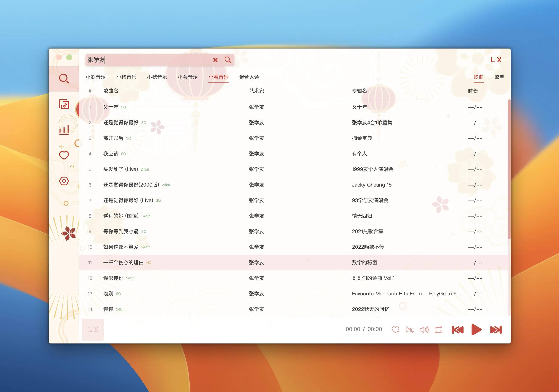Open the music charts leaderboard icon
This screenshot has height=392, width=559.
point(64,130)
